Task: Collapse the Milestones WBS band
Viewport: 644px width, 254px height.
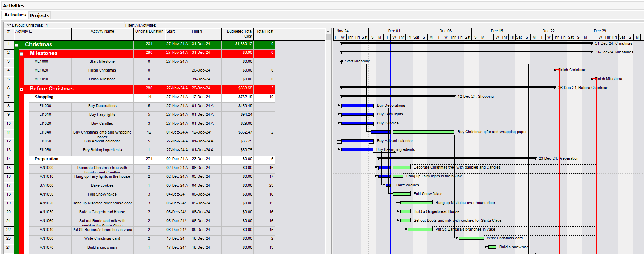Action: [x=22, y=54]
